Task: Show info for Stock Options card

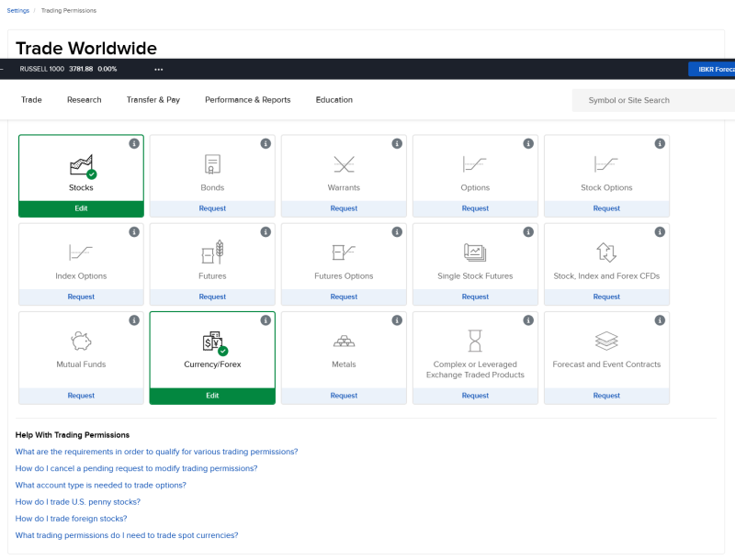Action: coord(660,144)
